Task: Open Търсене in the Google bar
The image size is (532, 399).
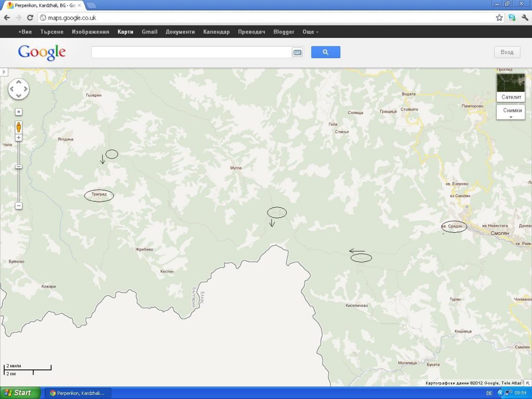Action: tap(52, 32)
